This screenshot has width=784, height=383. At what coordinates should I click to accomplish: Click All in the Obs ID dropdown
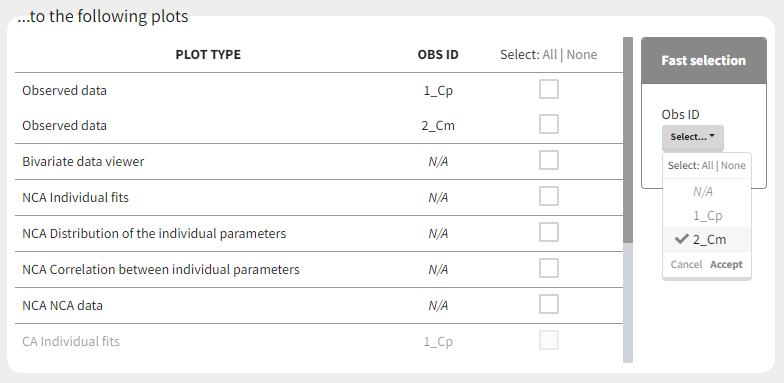(708, 166)
